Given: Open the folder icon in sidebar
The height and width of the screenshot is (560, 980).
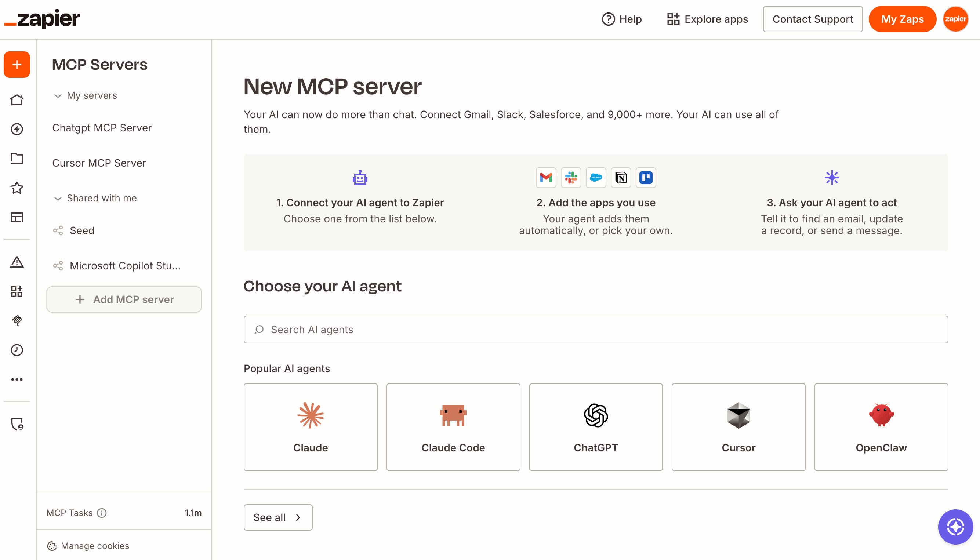Looking at the screenshot, I should 17,158.
